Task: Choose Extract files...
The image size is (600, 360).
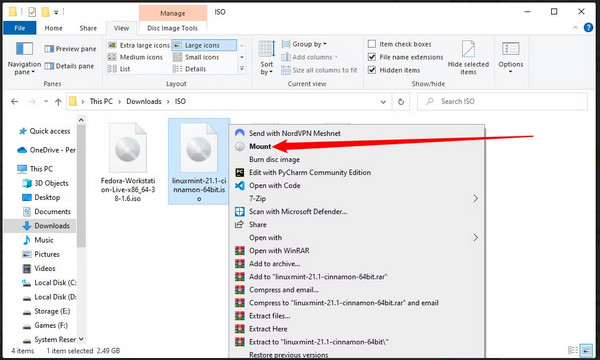Action: coord(270,316)
